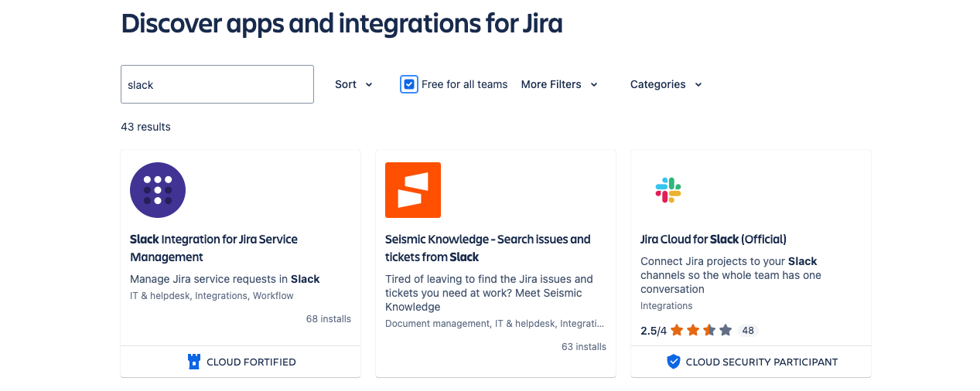
Task: Click the 63 installs text
Action: [584, 347]
